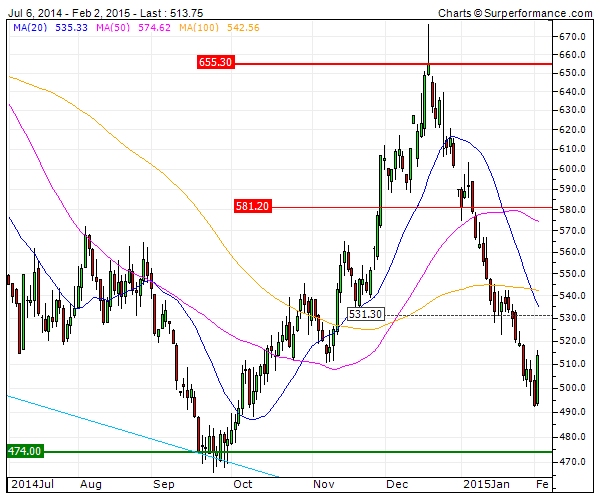Click the 542.56 MA(100) value

tap(243, 28)
